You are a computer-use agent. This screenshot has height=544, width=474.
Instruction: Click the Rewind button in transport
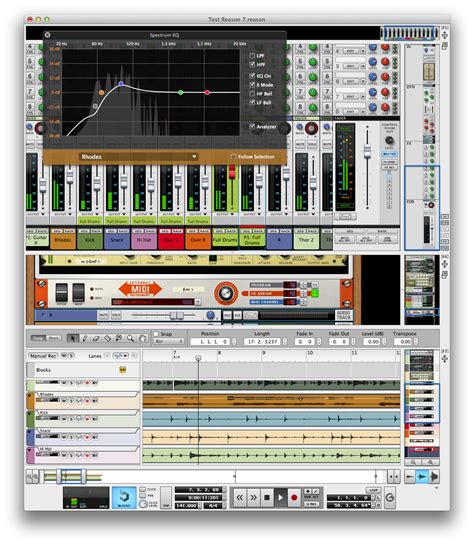pyautogui.click(x=239, y=498)
